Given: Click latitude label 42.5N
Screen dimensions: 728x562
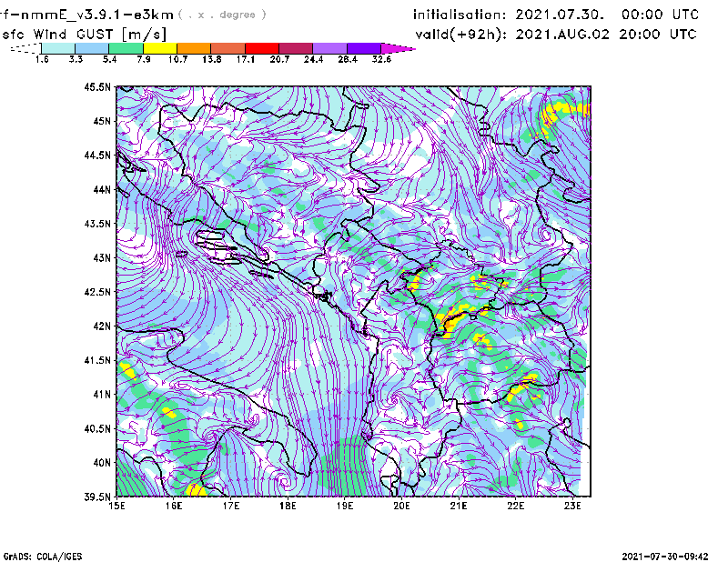Looking at the screenshot, I should [97, 292].
